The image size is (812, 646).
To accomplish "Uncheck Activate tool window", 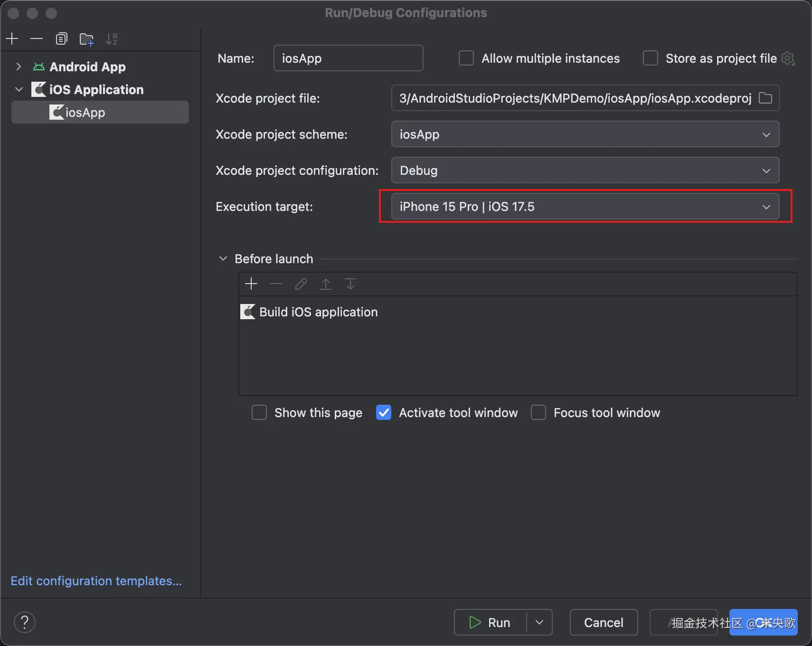I will [x=384, y=413].
